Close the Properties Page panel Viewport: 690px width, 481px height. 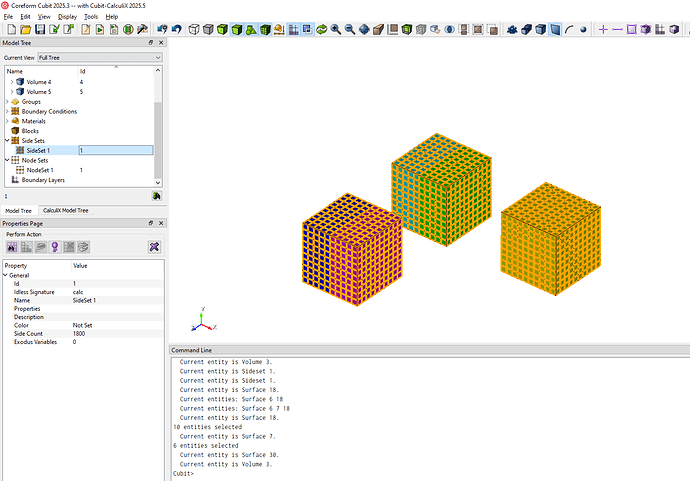[161, 223]
